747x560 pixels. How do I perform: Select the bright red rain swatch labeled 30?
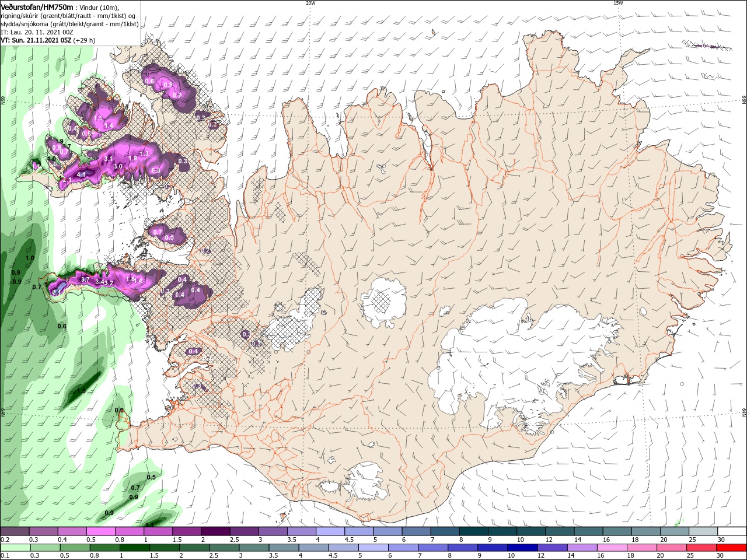point(732,548)
